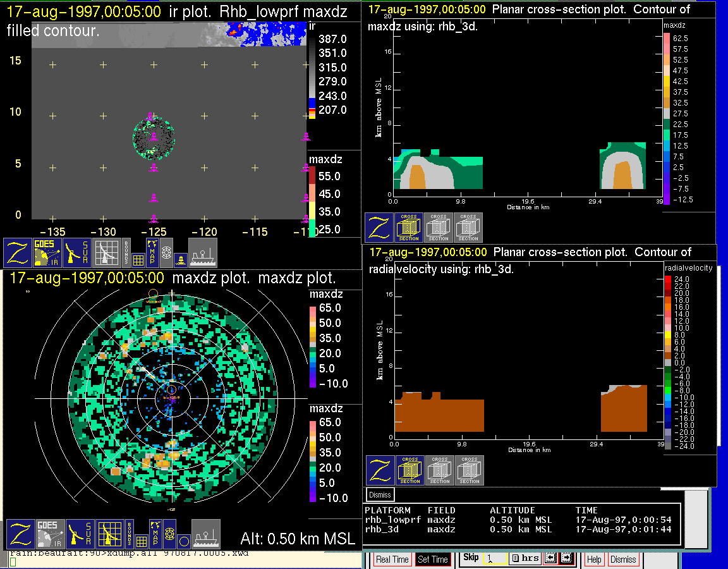Select the highlighted cross-section icon under radialvelocity plot
The height and width of the screenshot is (569, 728).
coord(410,471)
